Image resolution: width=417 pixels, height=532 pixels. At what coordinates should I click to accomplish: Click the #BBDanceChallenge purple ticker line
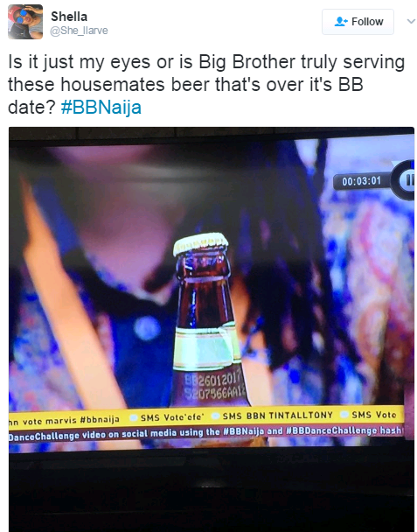pyautogui.click(x=206, y=431)
